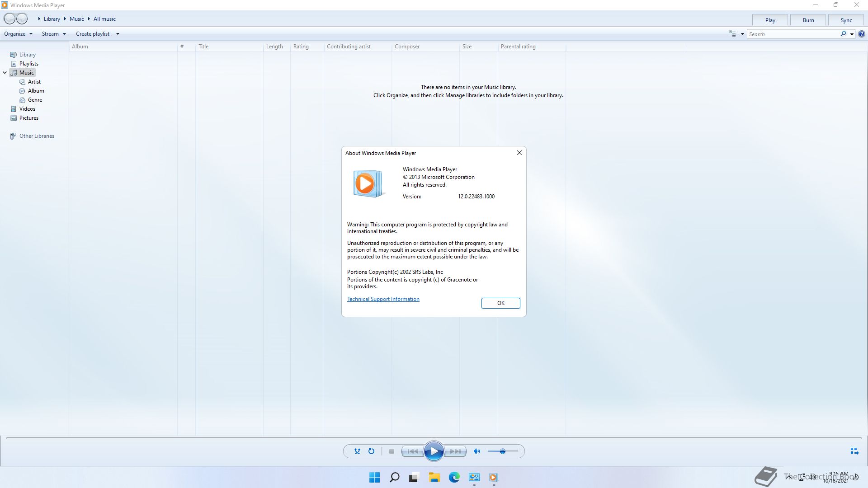The width and height of the screenshot is (868, 488).
Task: Expand breadcrumb arrow before All music
Action: (89, 19)
